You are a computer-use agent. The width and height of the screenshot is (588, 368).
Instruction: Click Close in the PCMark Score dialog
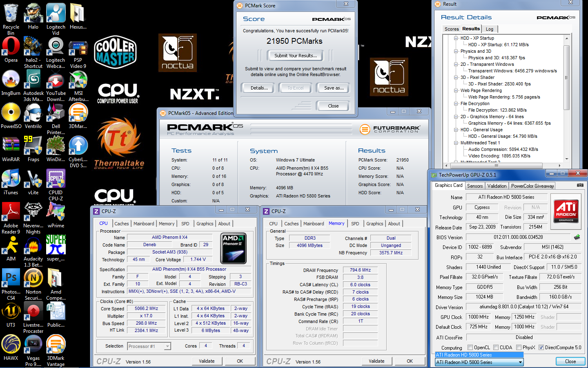tap(333, 106)
